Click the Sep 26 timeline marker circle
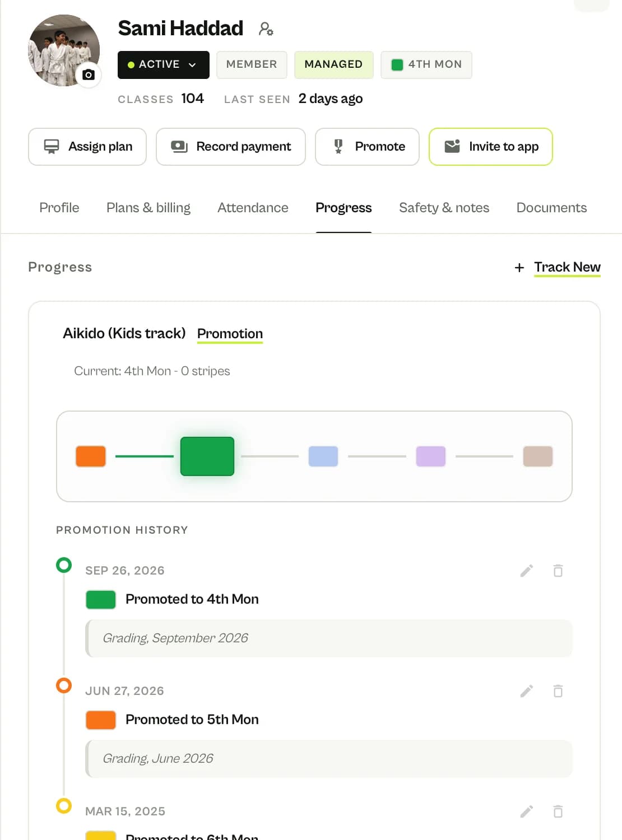This screenshot has height=840, width=622. tap(64, 565)
